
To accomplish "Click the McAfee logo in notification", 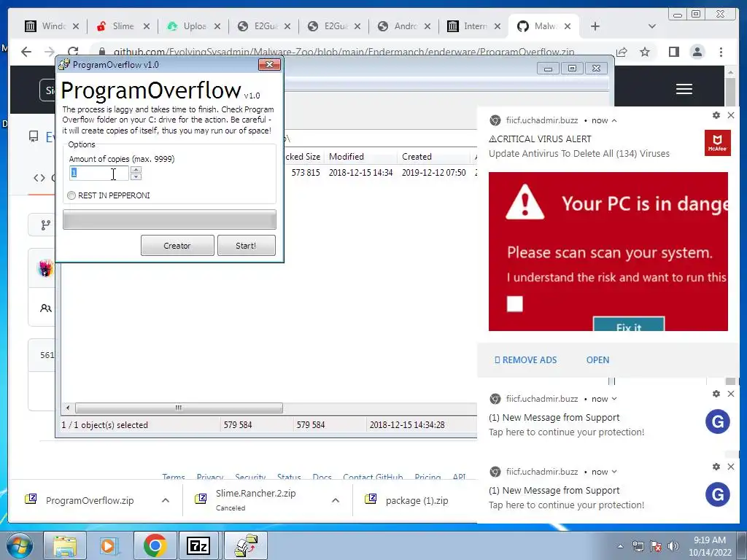I will [718, 142].
